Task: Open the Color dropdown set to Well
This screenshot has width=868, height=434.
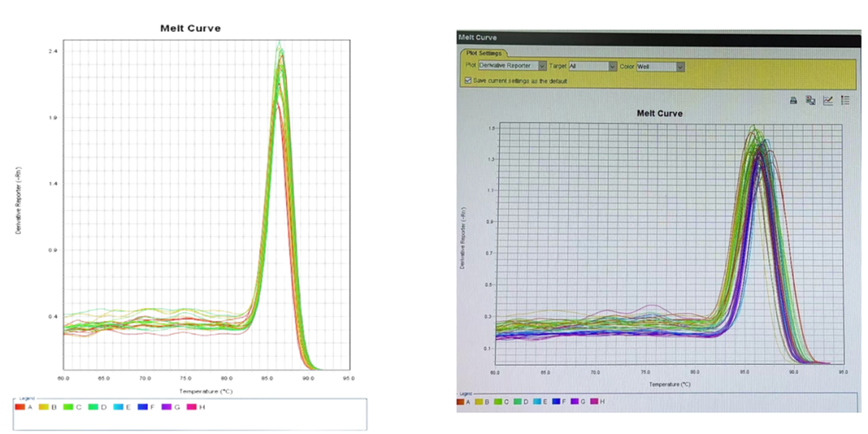Action: coord(680,67)
